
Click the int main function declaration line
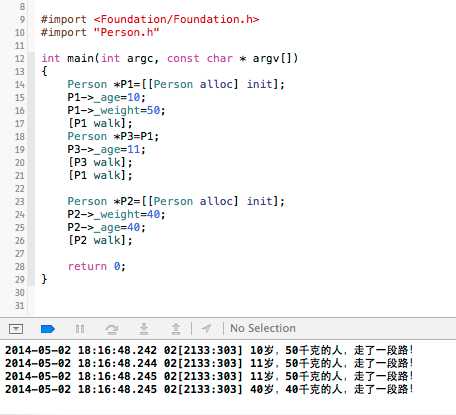click(x=169, y=59)
